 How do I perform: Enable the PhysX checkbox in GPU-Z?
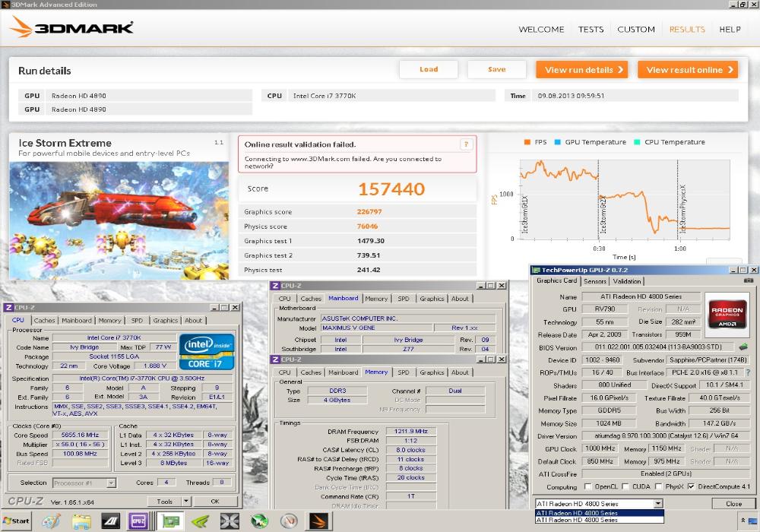click(658, 486)
